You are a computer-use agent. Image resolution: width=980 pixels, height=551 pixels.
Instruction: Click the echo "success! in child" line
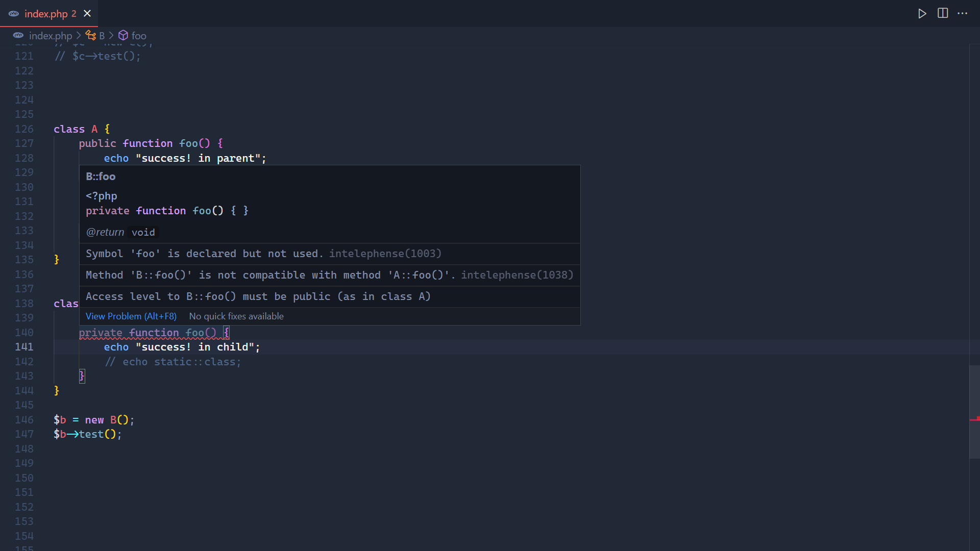(182, 347)
